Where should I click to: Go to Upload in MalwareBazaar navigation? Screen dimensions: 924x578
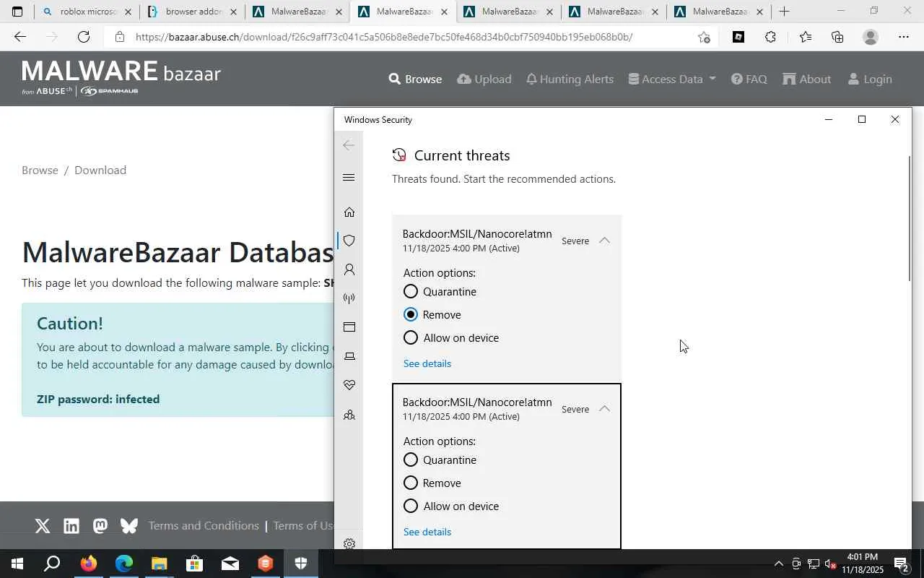[x=484, y=79]
